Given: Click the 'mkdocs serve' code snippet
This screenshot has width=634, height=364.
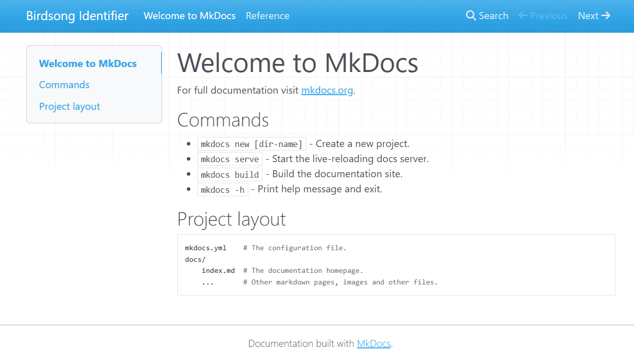Looking at the screenshot, I should pyautogui.click(x=230, y=159).
